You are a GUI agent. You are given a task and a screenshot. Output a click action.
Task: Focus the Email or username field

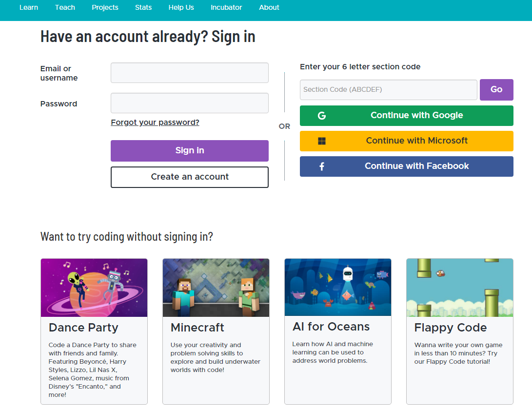click(x=190, y=73)
